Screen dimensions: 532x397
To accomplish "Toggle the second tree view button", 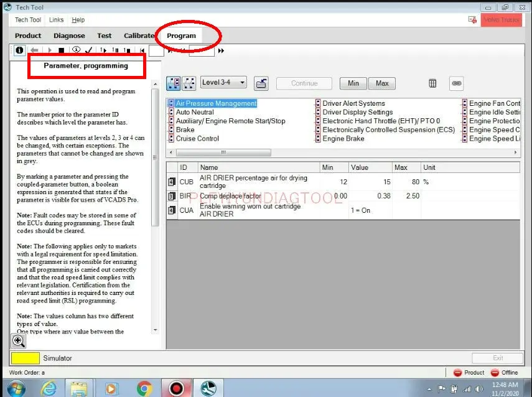I will point(188,83).
